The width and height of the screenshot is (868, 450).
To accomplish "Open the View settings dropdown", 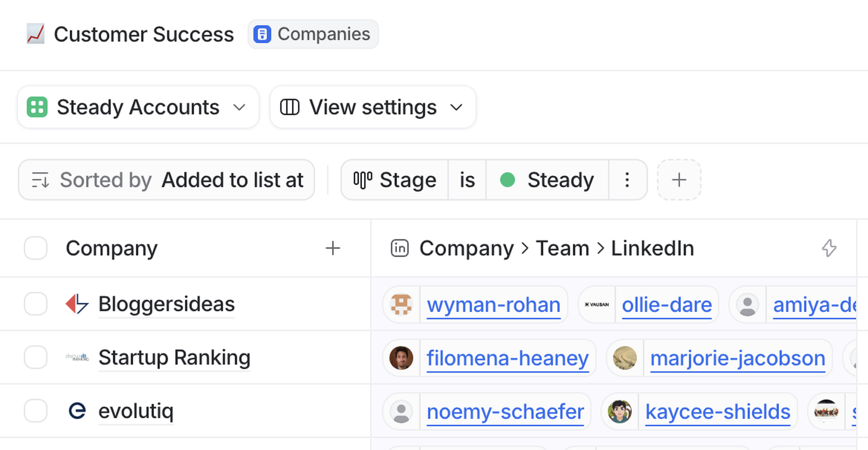I will pos(373,107).
